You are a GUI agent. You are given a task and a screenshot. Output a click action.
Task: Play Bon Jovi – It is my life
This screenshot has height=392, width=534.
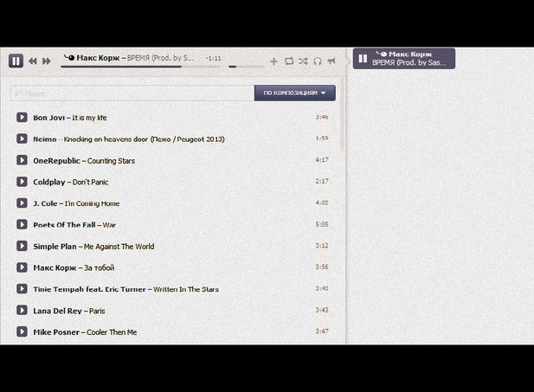pyautogui.click(x=22, y=118)
